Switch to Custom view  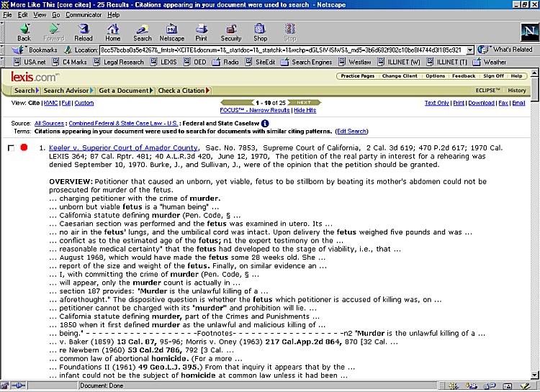(84, 103)
